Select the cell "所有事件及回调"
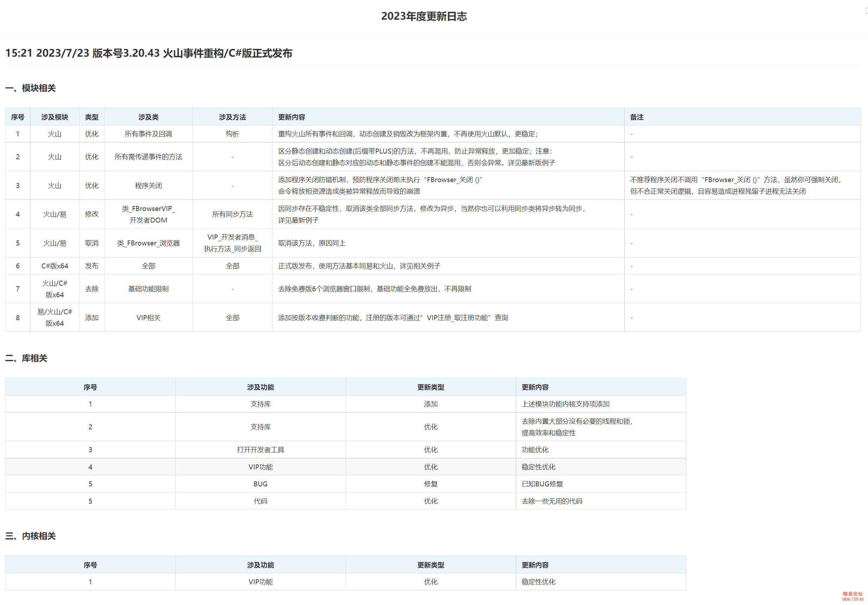This screenshot has width=868, height=605. click(149, 134)
